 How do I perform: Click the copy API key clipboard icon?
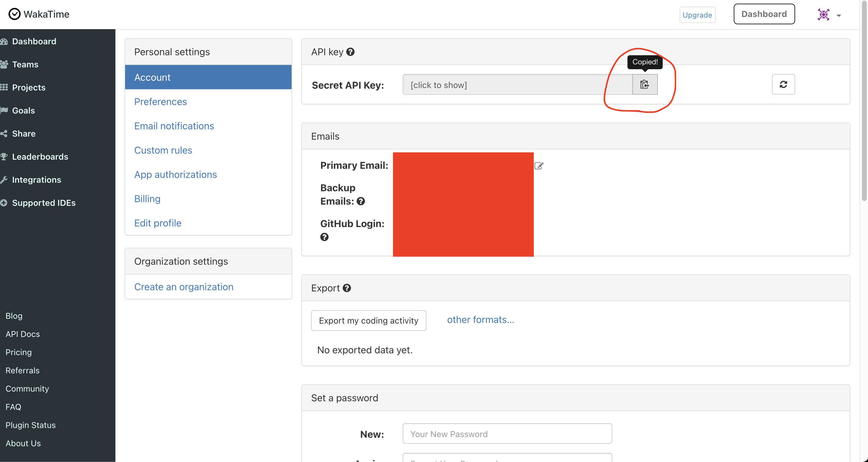[x=644, y=84]
